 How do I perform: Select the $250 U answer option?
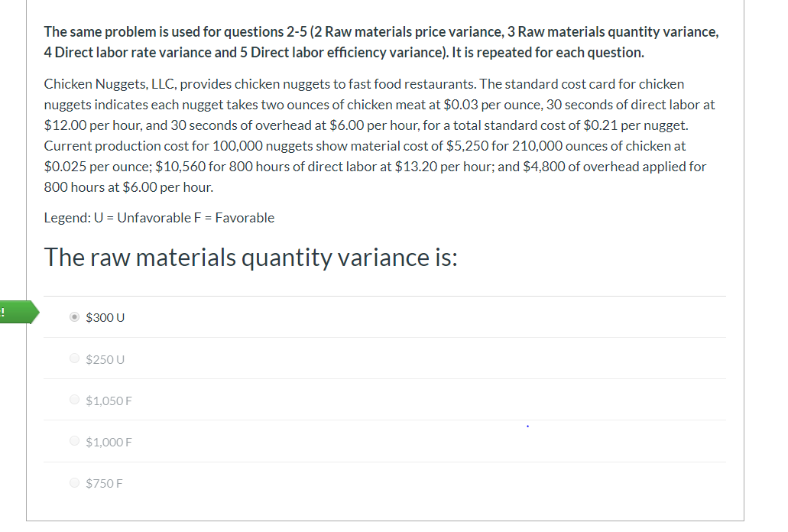(x=74, y=358)
